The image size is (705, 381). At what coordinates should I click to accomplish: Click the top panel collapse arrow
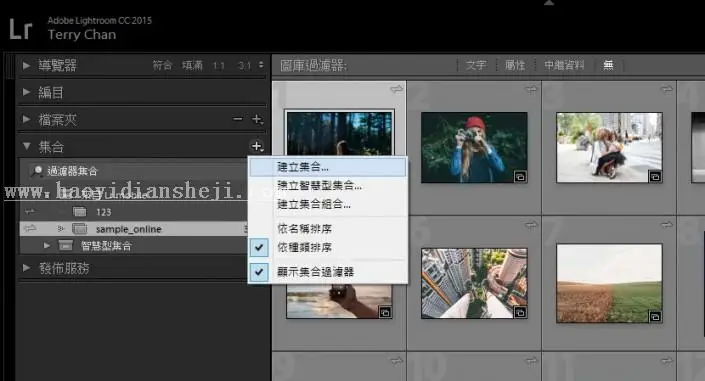(549, 3)
